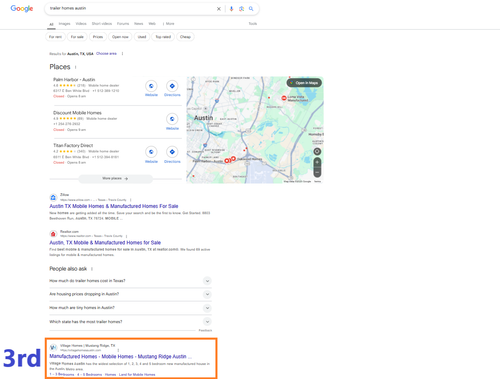Open options menu beside Choose area
This screenshot has height=379, width=500.
point(122,54)
